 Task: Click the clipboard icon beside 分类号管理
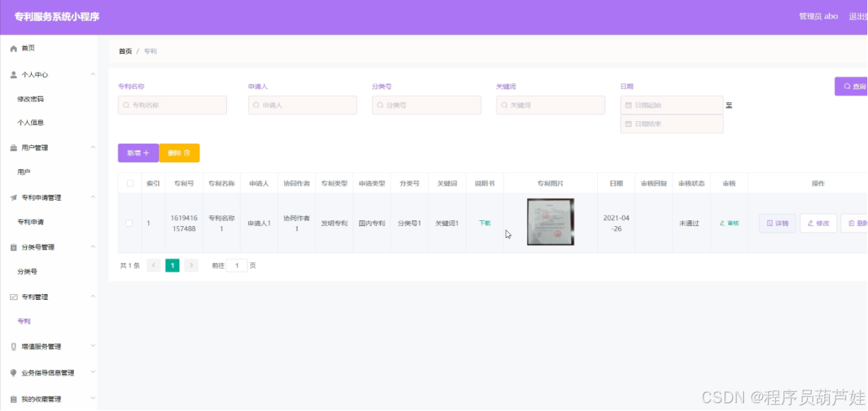[13, 247]
